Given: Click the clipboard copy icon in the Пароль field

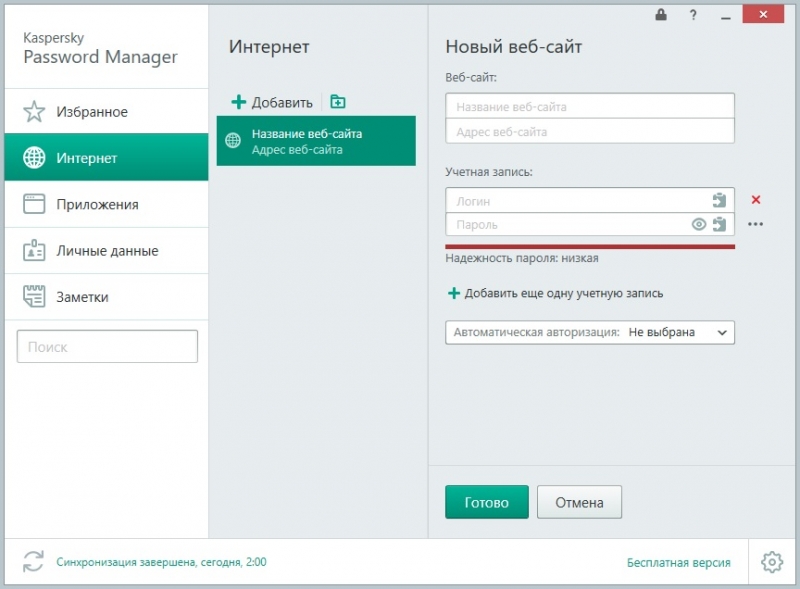Looking at the screenshot, I should tap(719, 224).
